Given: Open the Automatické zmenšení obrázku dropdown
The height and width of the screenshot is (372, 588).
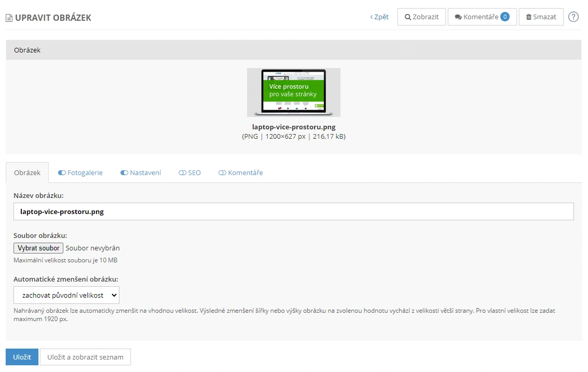Looking at the screenshot, I should click(66, 295).
